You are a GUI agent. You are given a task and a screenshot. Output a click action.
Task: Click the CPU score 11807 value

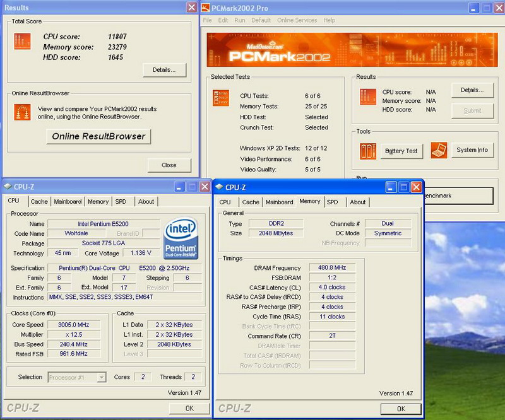point(117,37)
